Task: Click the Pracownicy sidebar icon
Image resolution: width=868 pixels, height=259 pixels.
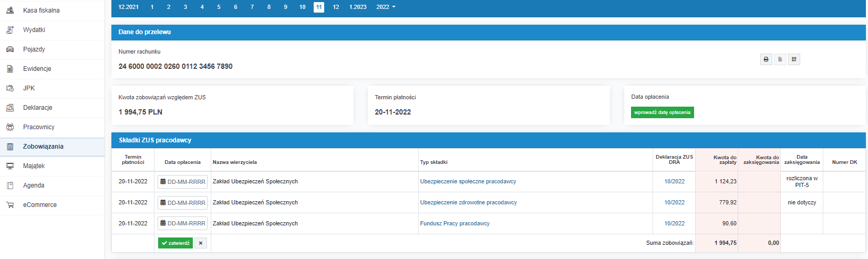Action: (x=10, y=127)
